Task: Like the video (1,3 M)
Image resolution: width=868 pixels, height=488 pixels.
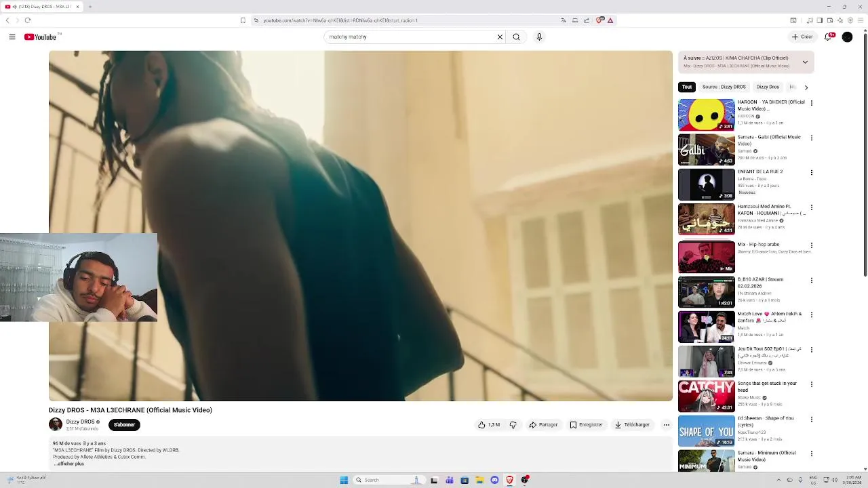Action: 489,425
